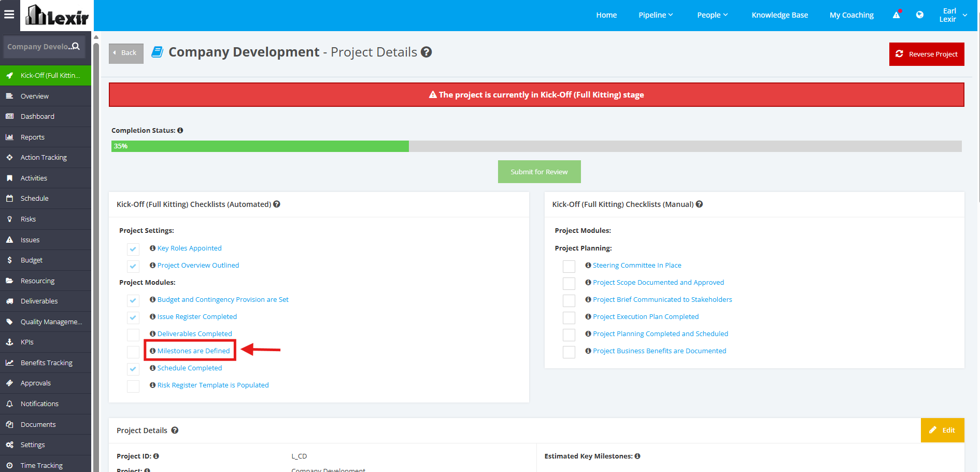Viewport: 980px width, 472px height.
Task: Click help icon beside Project Details panel heading
Action: 175,430
